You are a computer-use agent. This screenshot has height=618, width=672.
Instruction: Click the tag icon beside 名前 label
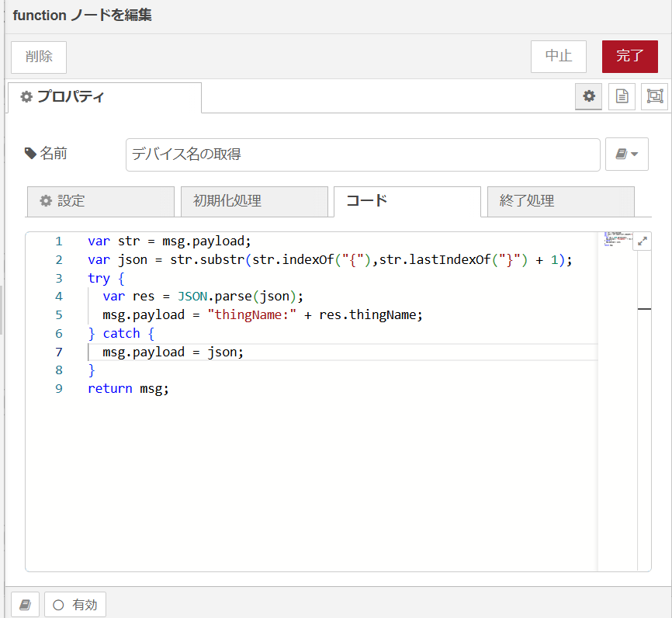(30, 154)
